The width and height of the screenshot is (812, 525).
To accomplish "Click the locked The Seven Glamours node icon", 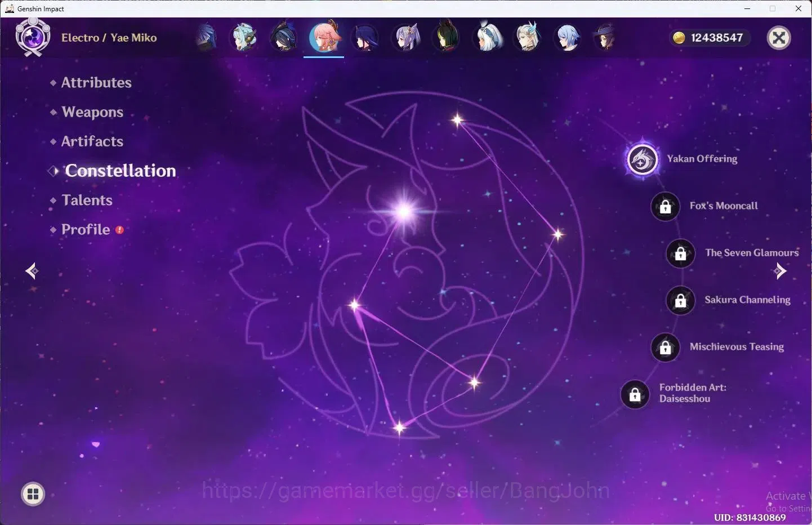I will click(681, 253).
